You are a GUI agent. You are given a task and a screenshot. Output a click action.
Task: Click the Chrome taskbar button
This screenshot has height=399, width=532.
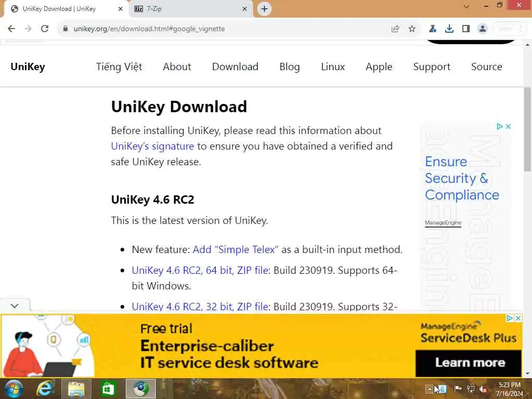(141, 389)
